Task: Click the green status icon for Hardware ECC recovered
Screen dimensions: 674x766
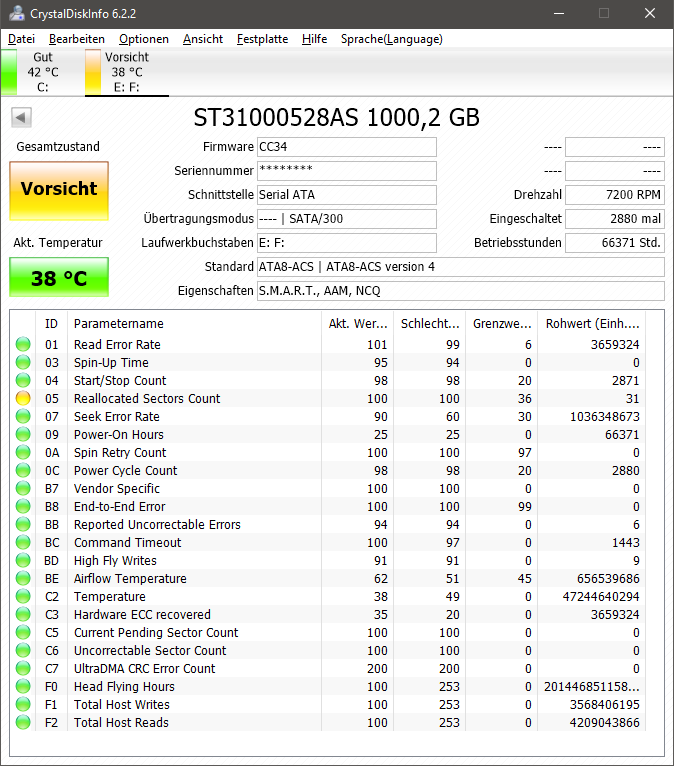Action: tap(23, 614)
